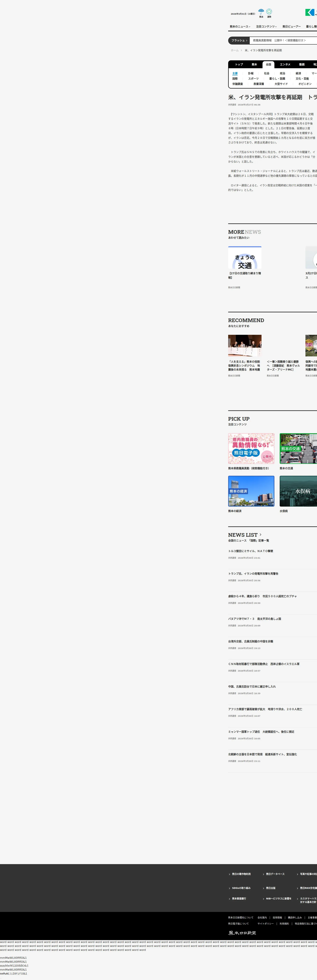317x980 pixels.
Task: Click the 熊本日日新聞 footer logo
Action: pyautogui.click(x=242, y=933)
